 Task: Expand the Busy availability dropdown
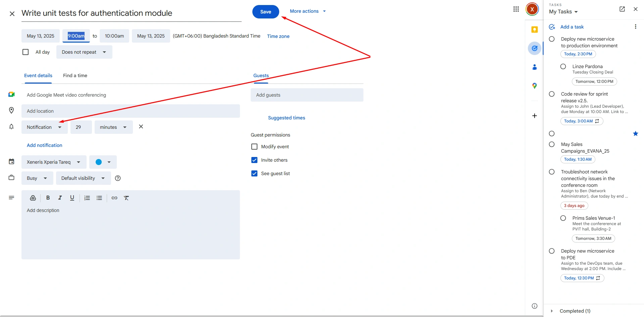click(37, 178)
